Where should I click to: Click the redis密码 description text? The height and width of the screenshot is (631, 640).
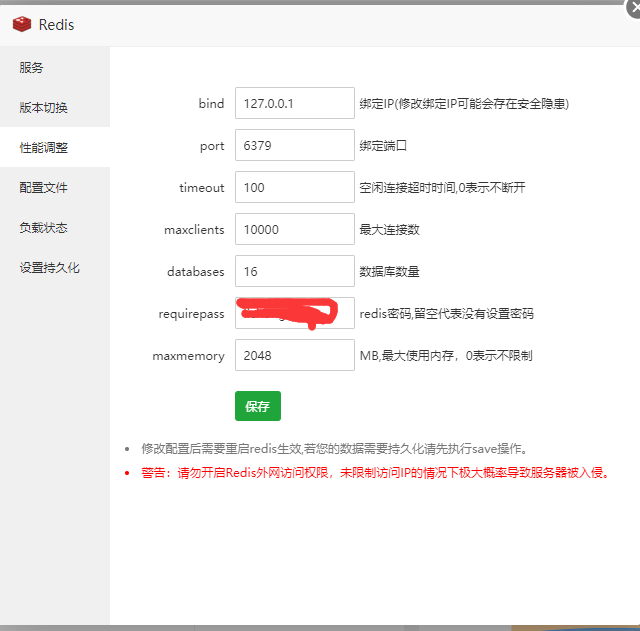pyautogui.click(x=447, y=314)
